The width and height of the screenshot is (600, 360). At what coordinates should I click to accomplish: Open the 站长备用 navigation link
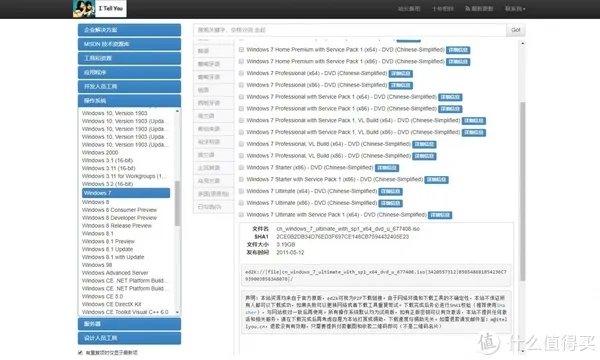pos(409,8)
